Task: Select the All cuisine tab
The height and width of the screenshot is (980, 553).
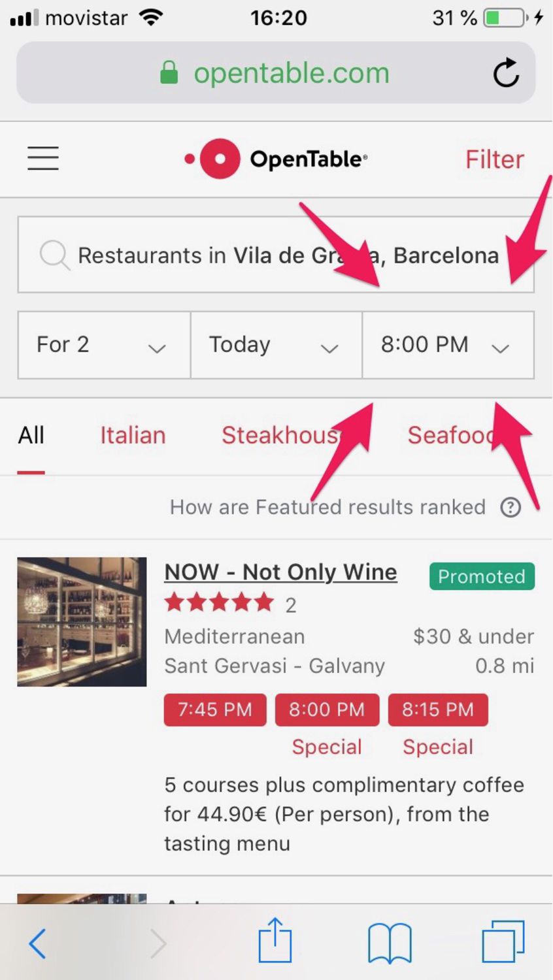Action: [x=31, y=435]
